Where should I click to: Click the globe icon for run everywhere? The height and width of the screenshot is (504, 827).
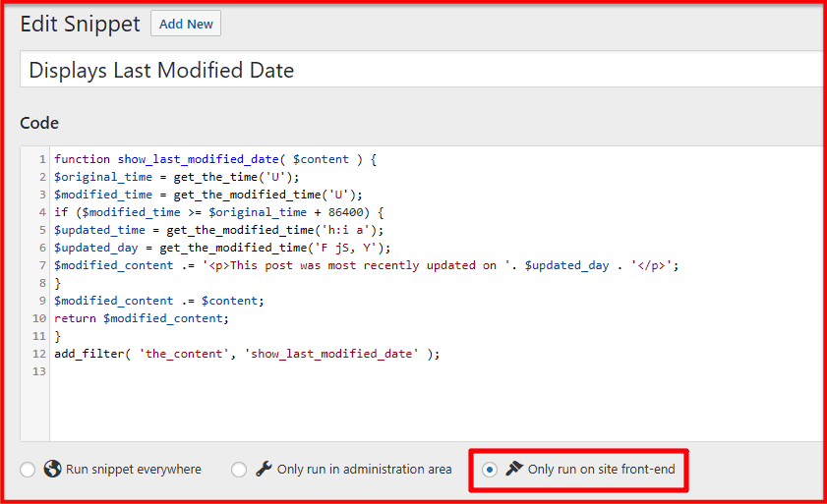point(53,469)
